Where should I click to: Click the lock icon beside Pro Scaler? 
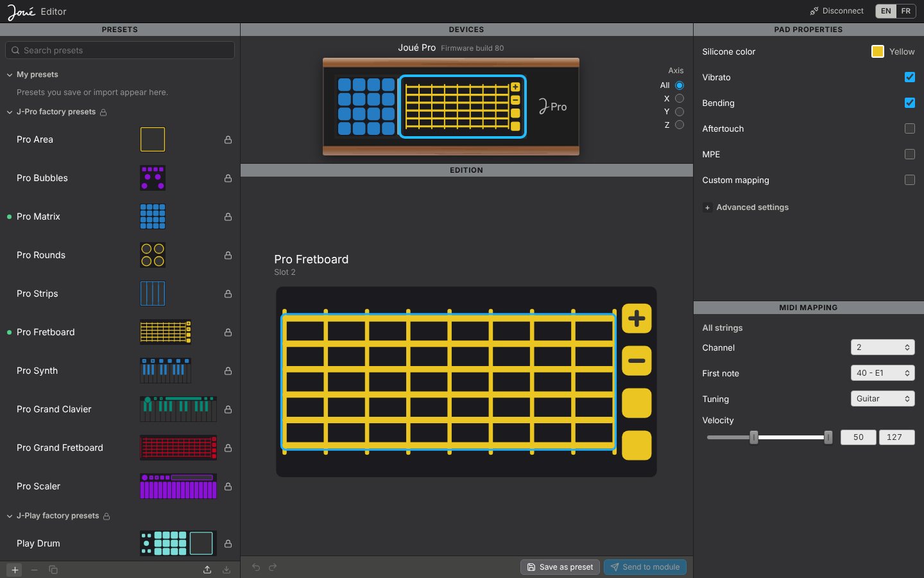[228, 486]
